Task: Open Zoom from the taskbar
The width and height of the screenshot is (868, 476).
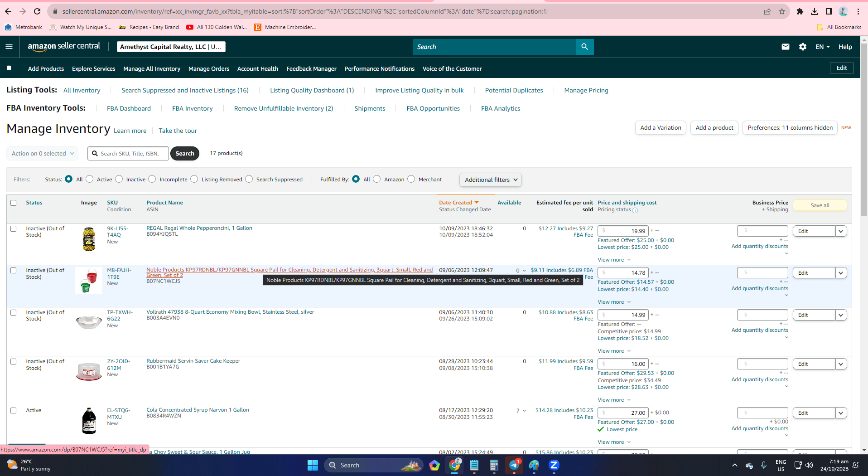Action: (554, 465)
